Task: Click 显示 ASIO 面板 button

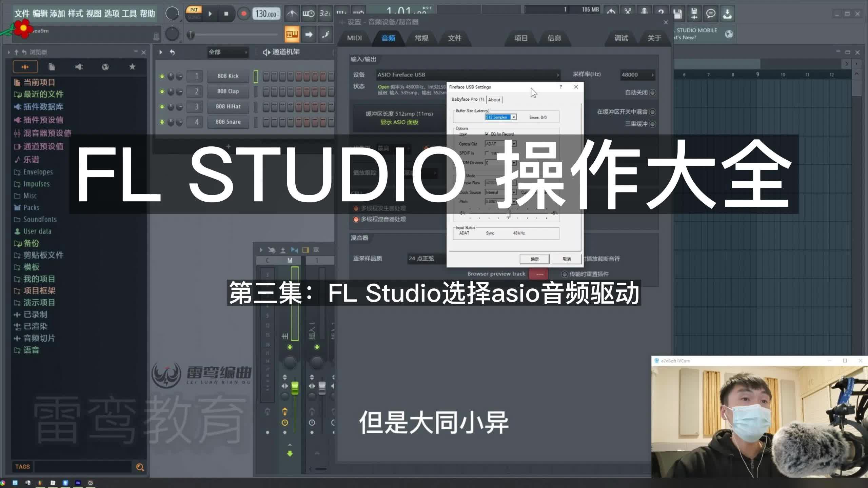Action: pos(399,122)
